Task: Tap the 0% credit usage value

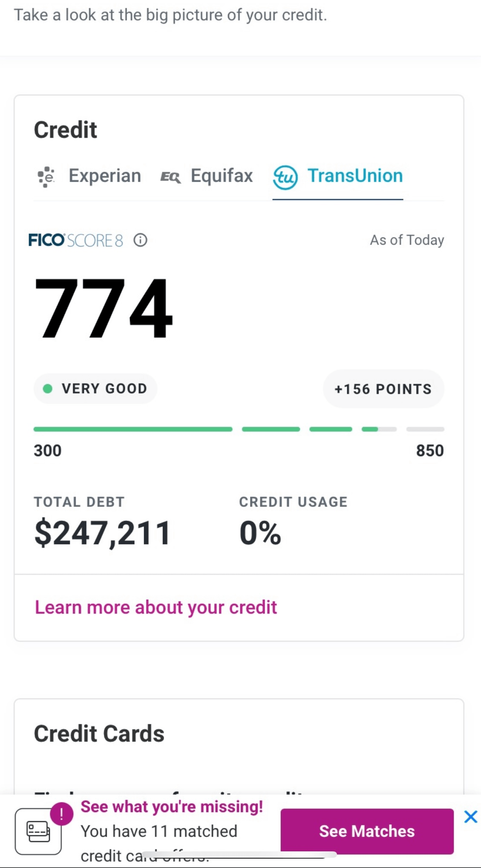Action: tap(260, 533)
